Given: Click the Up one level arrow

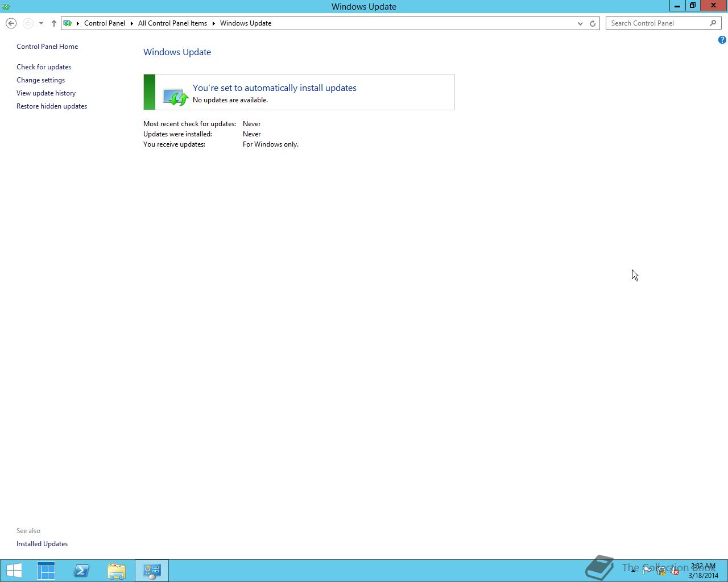Looking at the screenshot, I should tap(53, 23).
